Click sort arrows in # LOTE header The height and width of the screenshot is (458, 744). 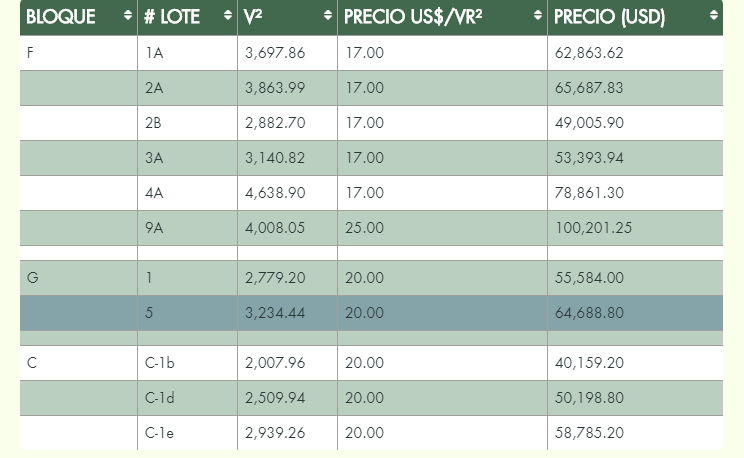tap(228, 15)
